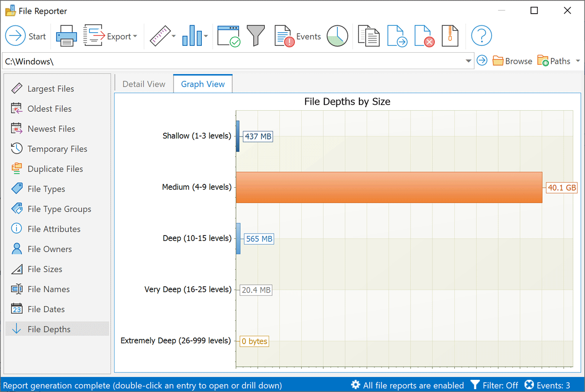Click the Browse folder button
This screenshot has height=392, width=585.
tap(512, 61)
